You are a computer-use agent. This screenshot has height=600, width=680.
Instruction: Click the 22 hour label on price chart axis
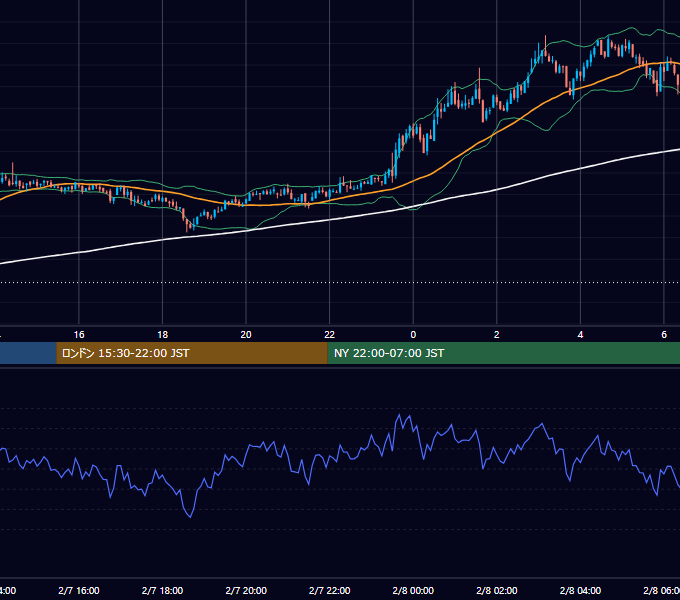pyautogui.click(x=330, y=335)
